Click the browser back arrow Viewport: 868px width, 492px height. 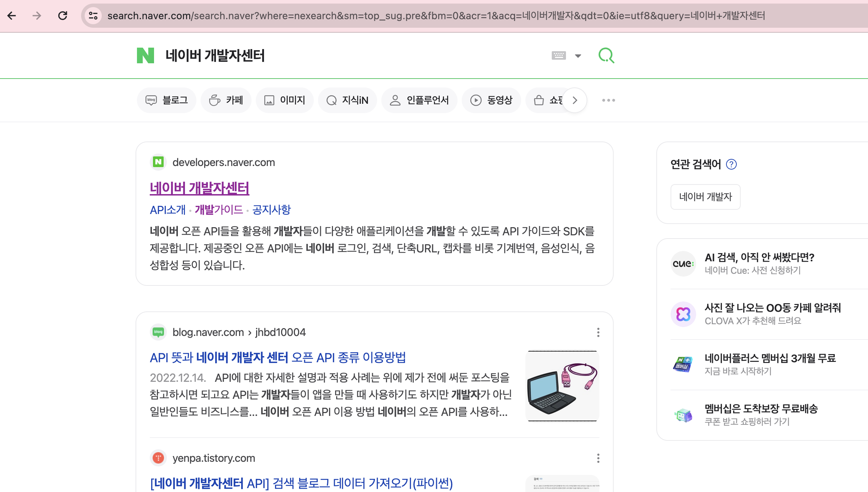point(12,16)
